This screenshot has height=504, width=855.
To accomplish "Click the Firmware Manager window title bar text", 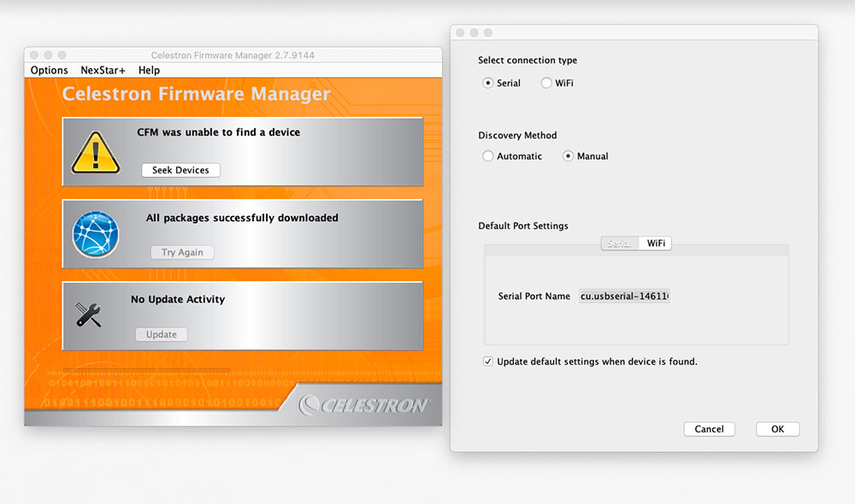I will pyautogui.click(x=233, y=55).
